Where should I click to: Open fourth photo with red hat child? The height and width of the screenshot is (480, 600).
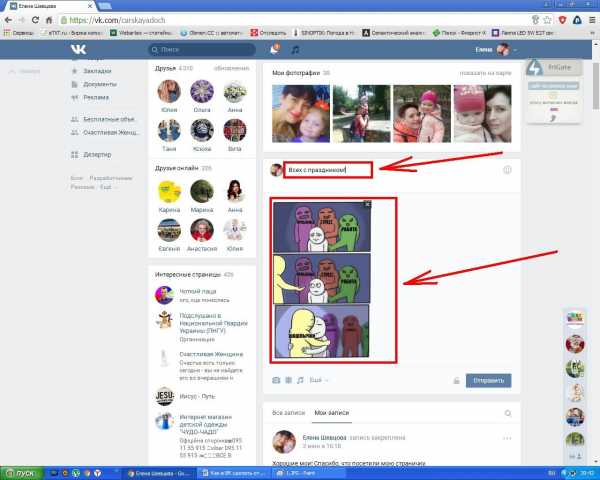pyautogui.click(x=483, y=114)
